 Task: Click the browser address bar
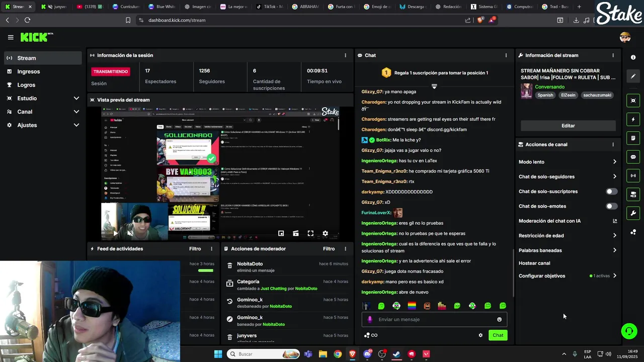(x=302, y=20)
